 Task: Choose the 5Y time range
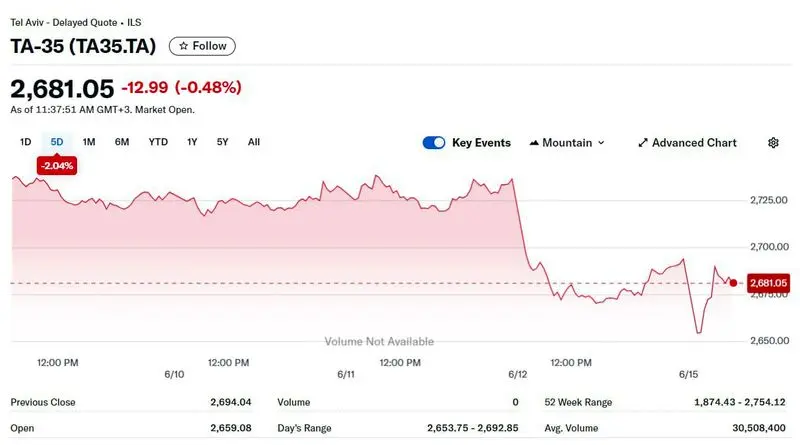(223, 142)
